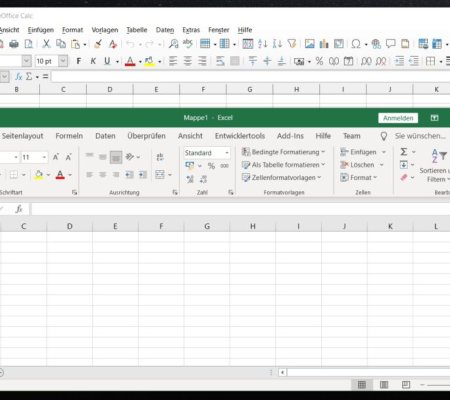The height and width of the screenshot is (400, 450).
Task: Toggle Bold F in LibreOffice Calc
Action: coord(79,61)
